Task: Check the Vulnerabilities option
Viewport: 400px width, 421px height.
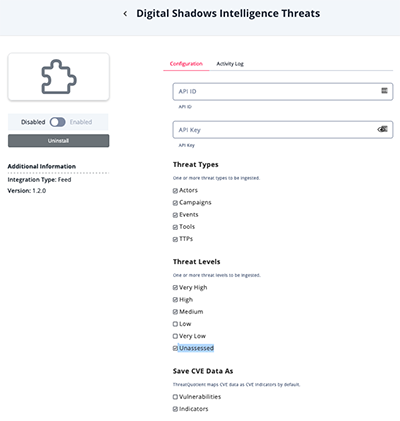Action: [x=175, y=397]
